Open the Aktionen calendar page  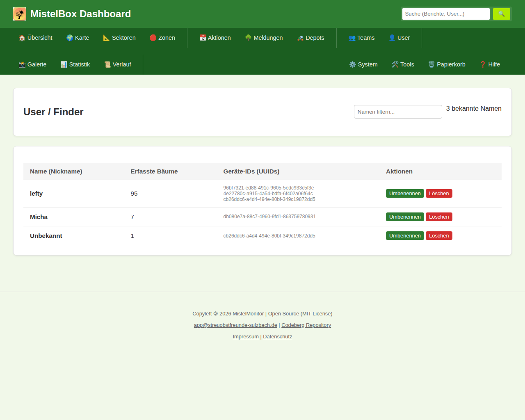pos(215,38)
